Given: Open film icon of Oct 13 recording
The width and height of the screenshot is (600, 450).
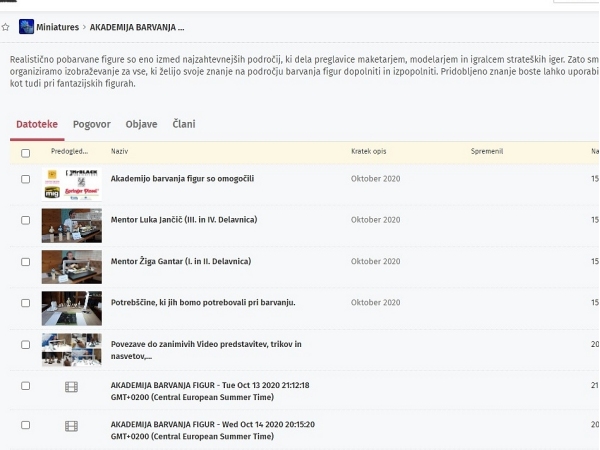Looking at the screenshot, I should [x=71, y=387].
